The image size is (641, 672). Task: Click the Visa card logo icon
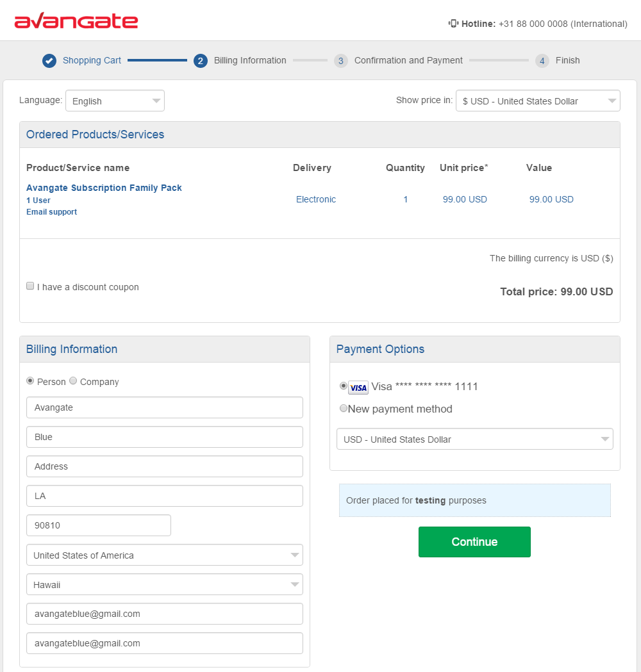tap(358, 388)
